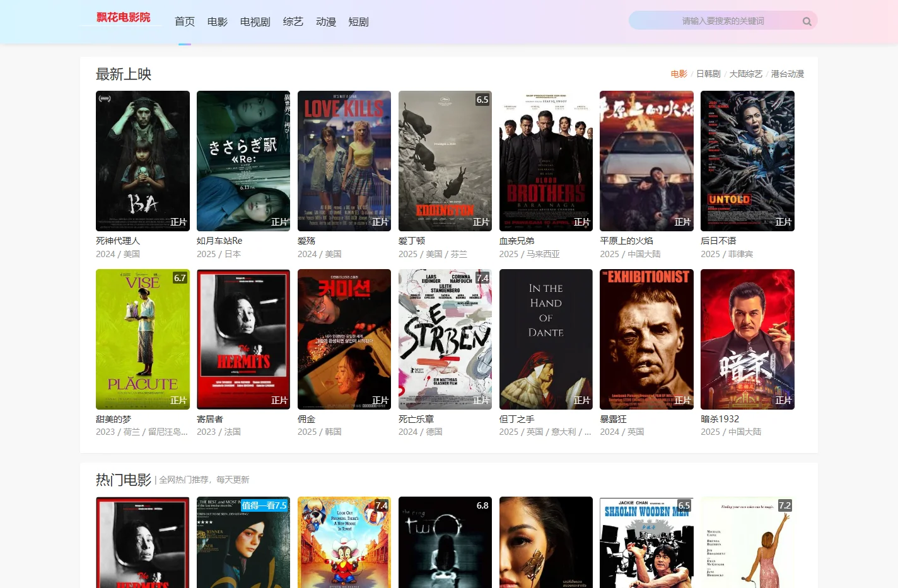Click the 2025 / 日本 text under 如月车站Re
The height and width of the screenshot is (588, 898).
click(x=219, y=254)
